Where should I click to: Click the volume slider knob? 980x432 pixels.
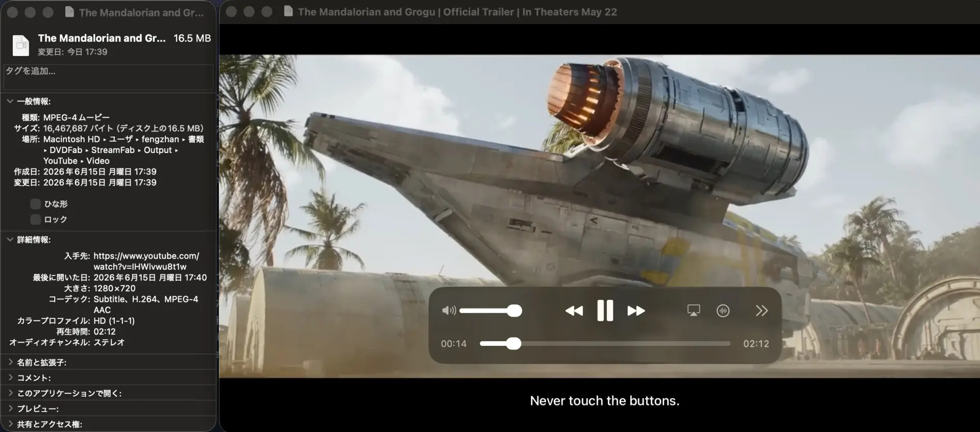[x=514, y=311]
